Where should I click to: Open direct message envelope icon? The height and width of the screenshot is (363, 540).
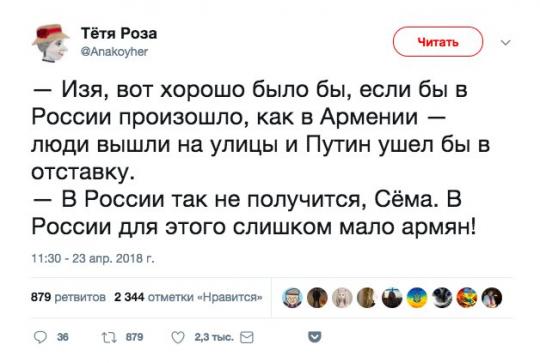(x=247, y=338)
